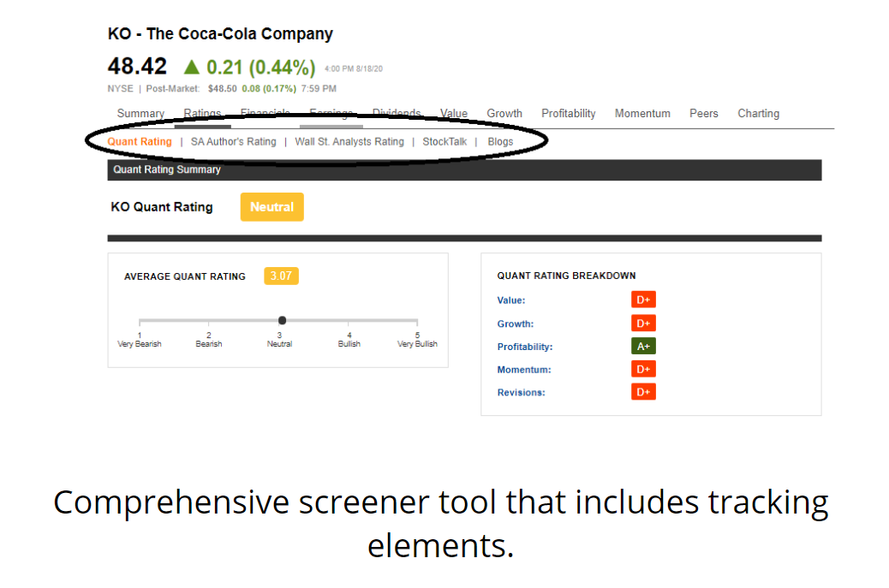Select the Quant Rating sub-tab
Image resolution: width=889 pixels, height=588 pixels.
point(140,141)
